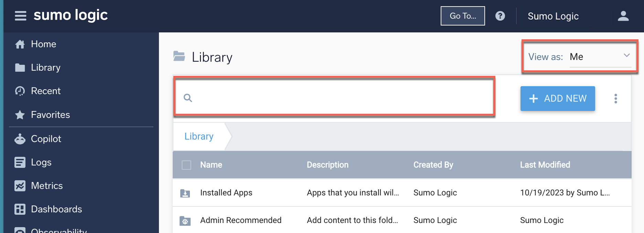Open the three-dot more options menu
The image size is (644, 233).
click(615, 99)
